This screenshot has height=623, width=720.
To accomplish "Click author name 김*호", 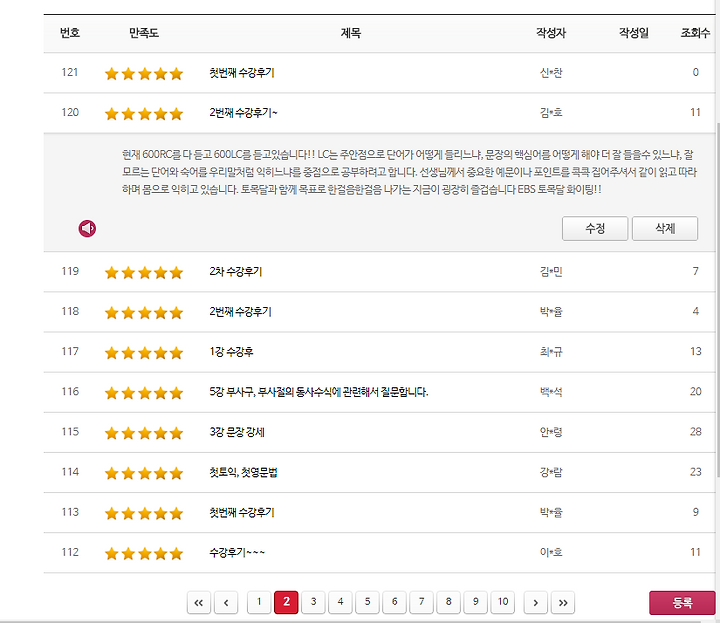I will 551,112.
